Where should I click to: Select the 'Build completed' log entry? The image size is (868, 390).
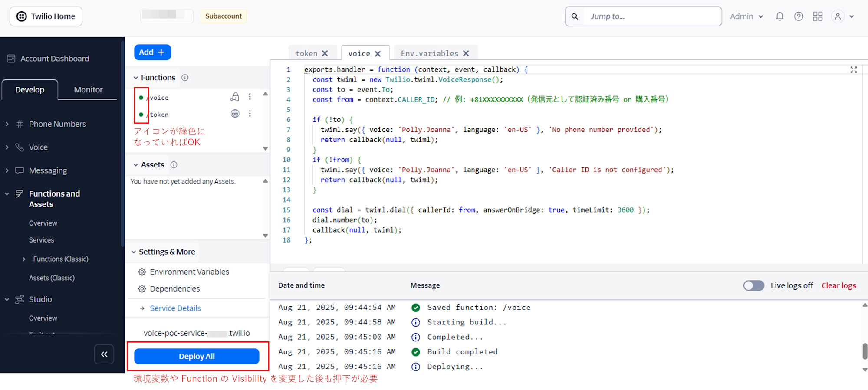(x=462, y=352)
